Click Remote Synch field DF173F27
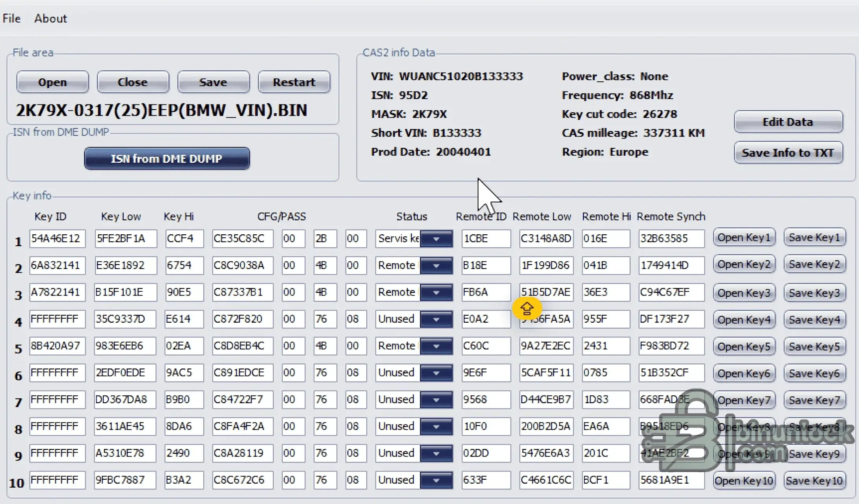The width and height of the screenshot is (859, 504). coord(671,319)
